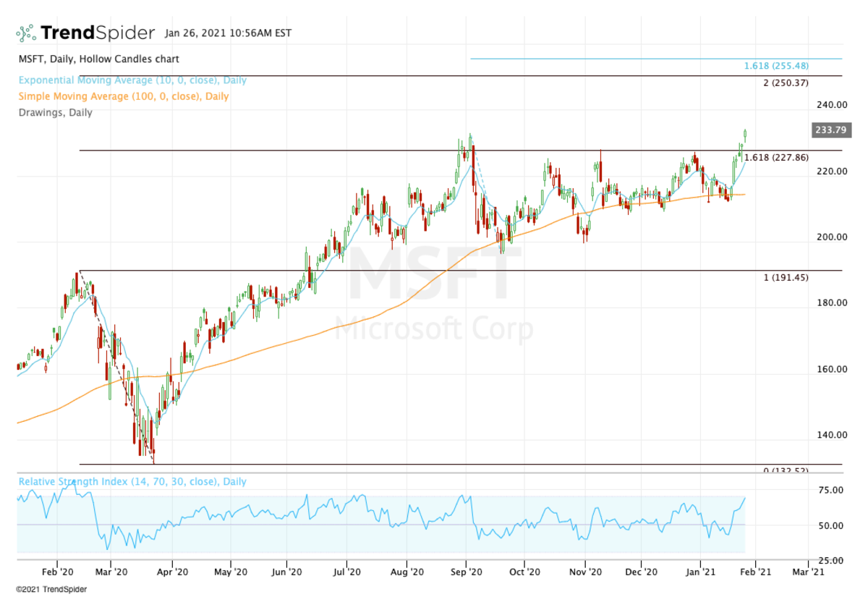Click the Aug '20 date axis label
The image size is (868, 597).
point(407,572)
